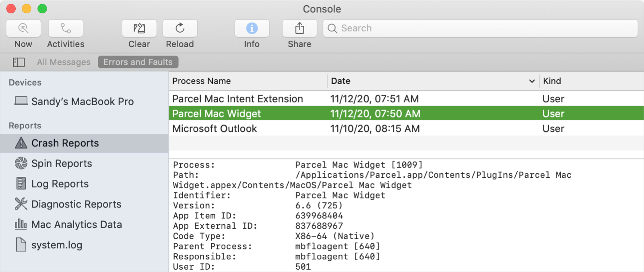Click the Responsible value mbfloagent [640]
644x272 pixels.
pyautogui.click(x=338, y=256)
